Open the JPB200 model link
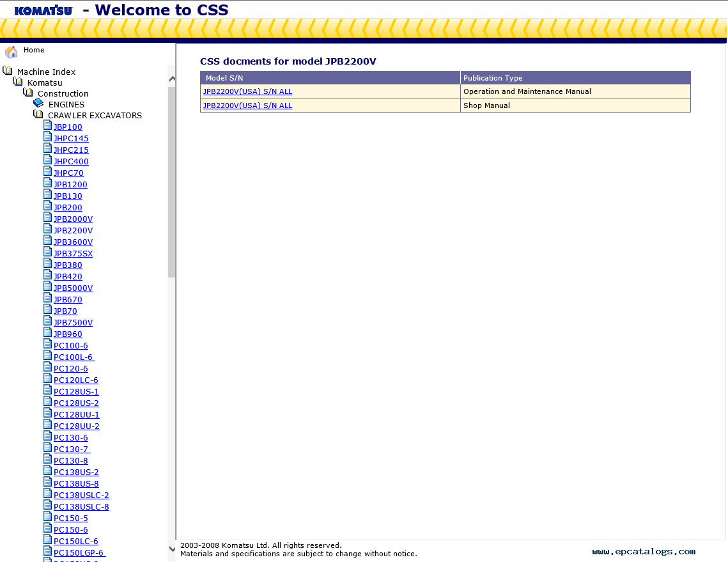Viewport: 728px width, 562px height. (68, 208)
